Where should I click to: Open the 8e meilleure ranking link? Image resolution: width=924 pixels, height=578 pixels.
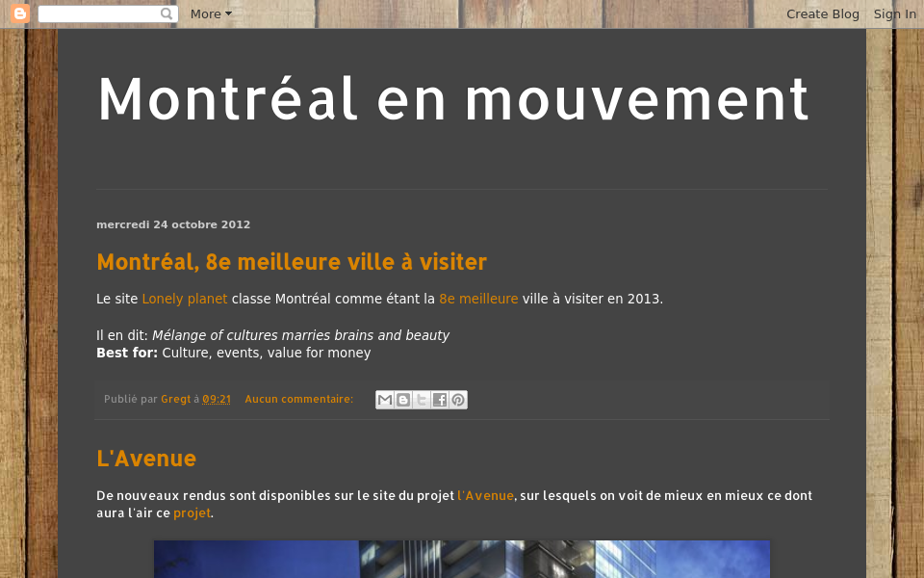click(x=478, y=299)
